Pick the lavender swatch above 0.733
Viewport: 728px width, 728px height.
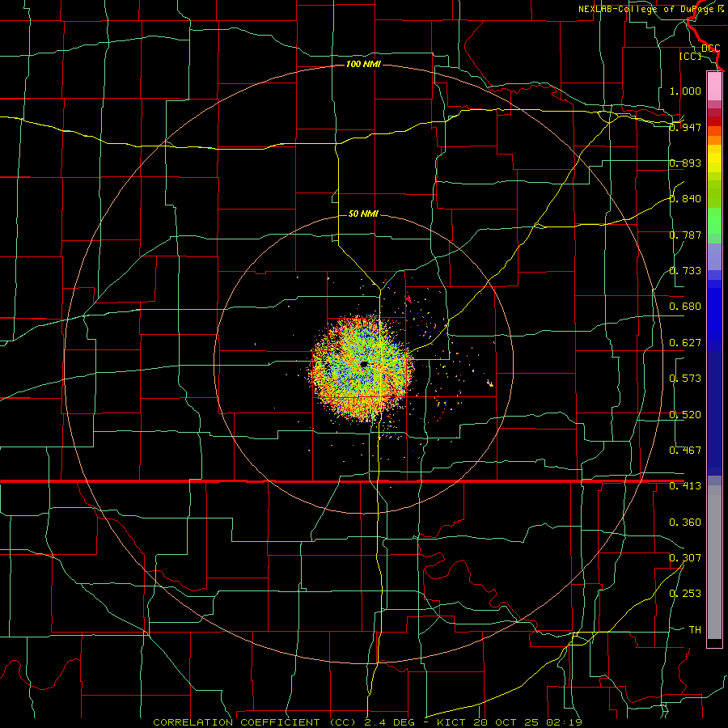pos(714,256)
